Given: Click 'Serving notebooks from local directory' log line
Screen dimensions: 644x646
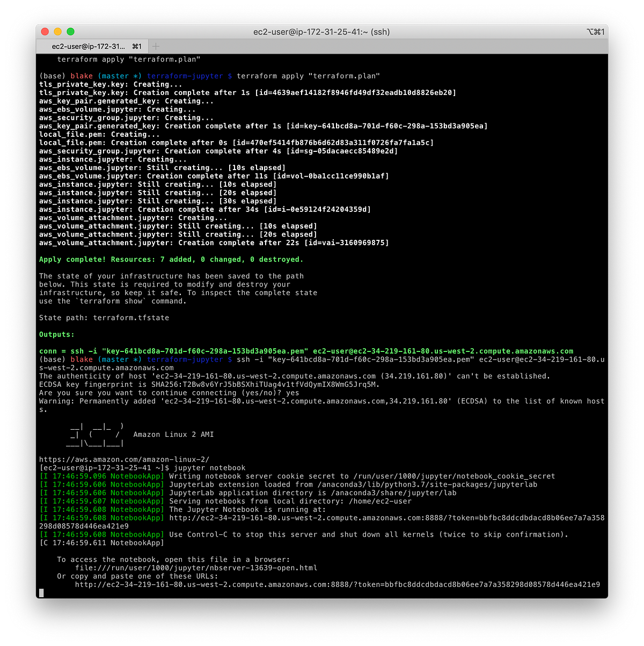Looking at the screenshot, I should [225, 501].
